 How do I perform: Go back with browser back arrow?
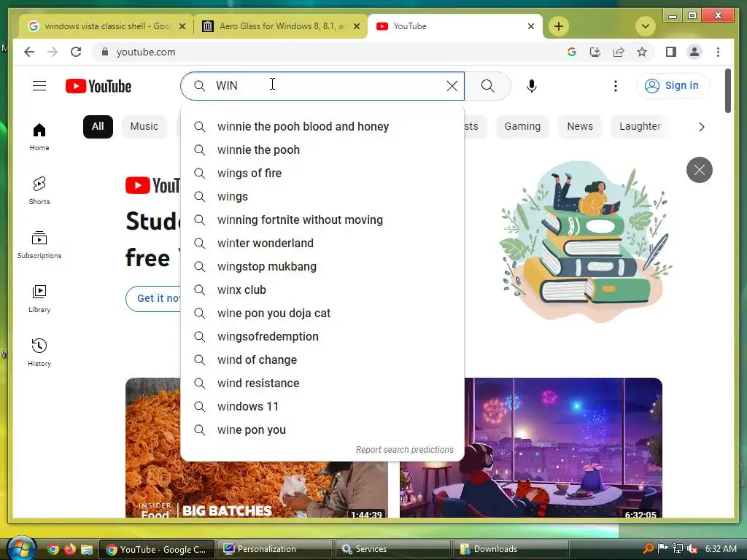(x=29, y=52)
